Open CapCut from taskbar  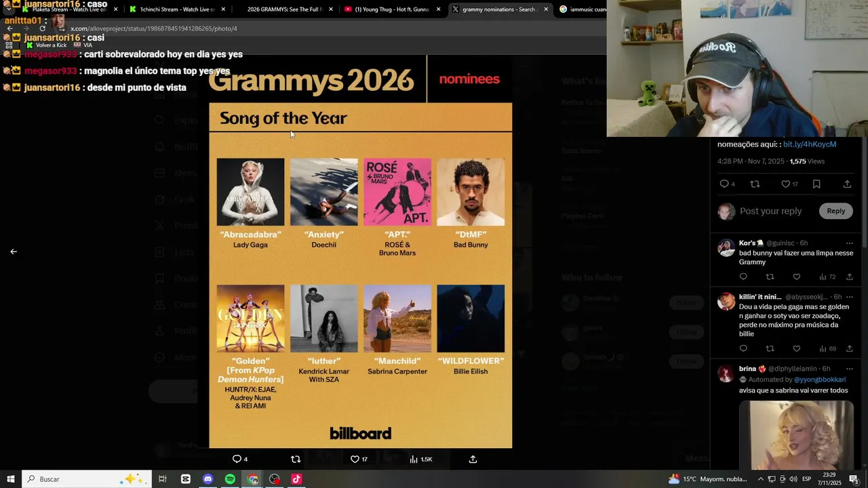click(186, 479)
